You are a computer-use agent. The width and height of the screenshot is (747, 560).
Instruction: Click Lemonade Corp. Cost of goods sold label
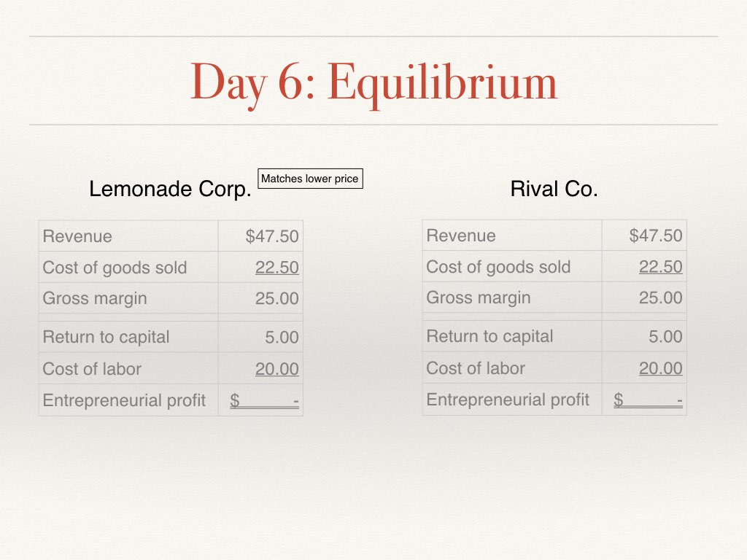[115, 268]
